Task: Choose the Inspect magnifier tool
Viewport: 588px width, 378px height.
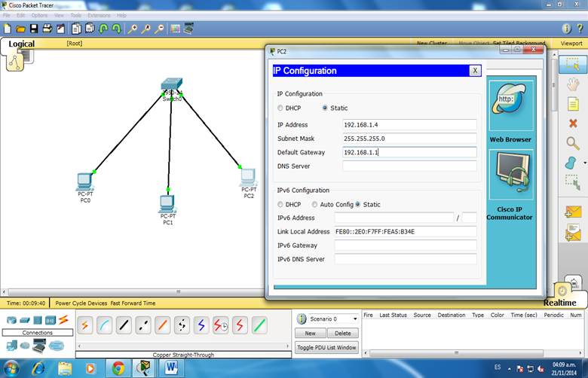Action: (x=573, y=143)
